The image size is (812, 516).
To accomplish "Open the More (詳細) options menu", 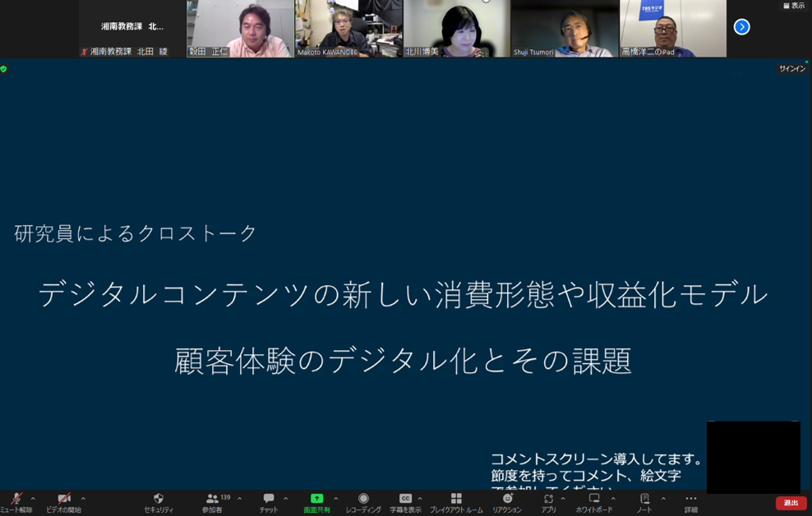I will pyautogui.click(x=691, y=500).
